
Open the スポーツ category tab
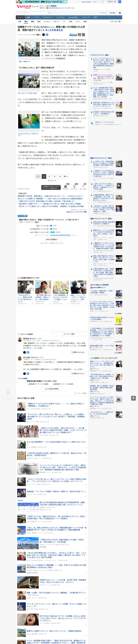(x=56, y=21)
